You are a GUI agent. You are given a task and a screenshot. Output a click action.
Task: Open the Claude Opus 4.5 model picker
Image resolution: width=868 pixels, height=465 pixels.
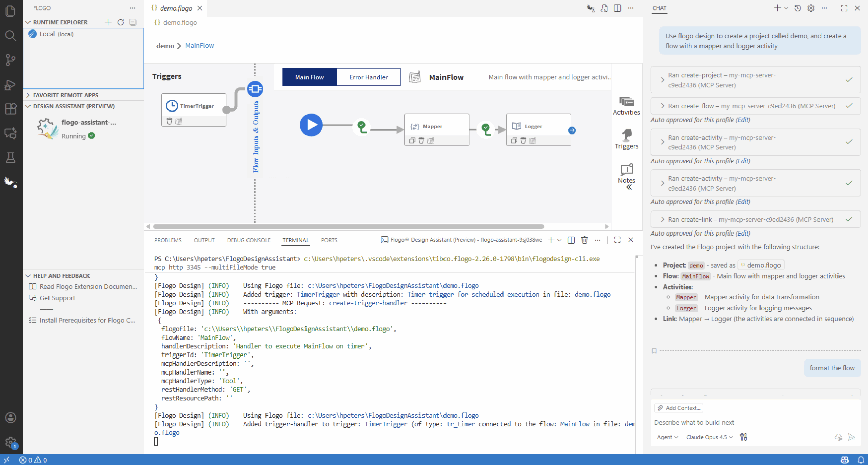(709, 437)
